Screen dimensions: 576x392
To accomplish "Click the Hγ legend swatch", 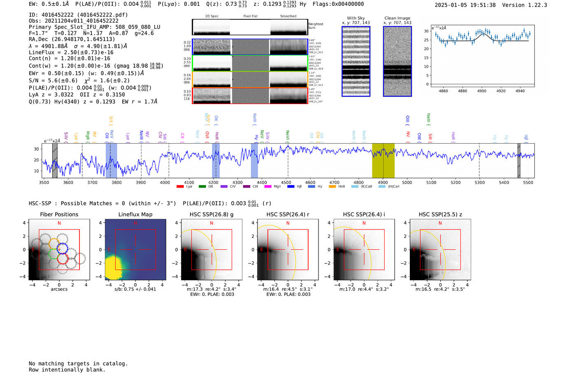I will tap(311, 187).
